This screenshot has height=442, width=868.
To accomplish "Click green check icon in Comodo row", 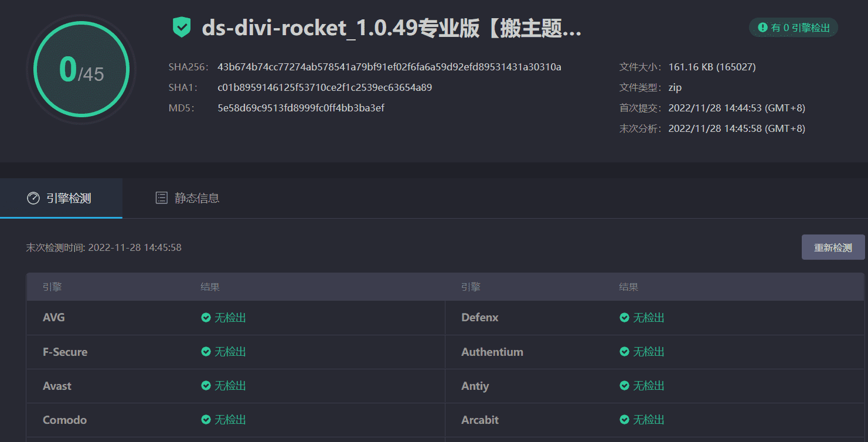I will click(x=206, y=420).
